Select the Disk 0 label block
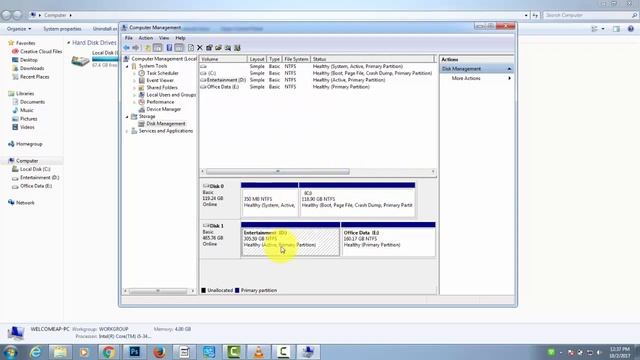The image size is (640, 360). [x=220, y=200]
